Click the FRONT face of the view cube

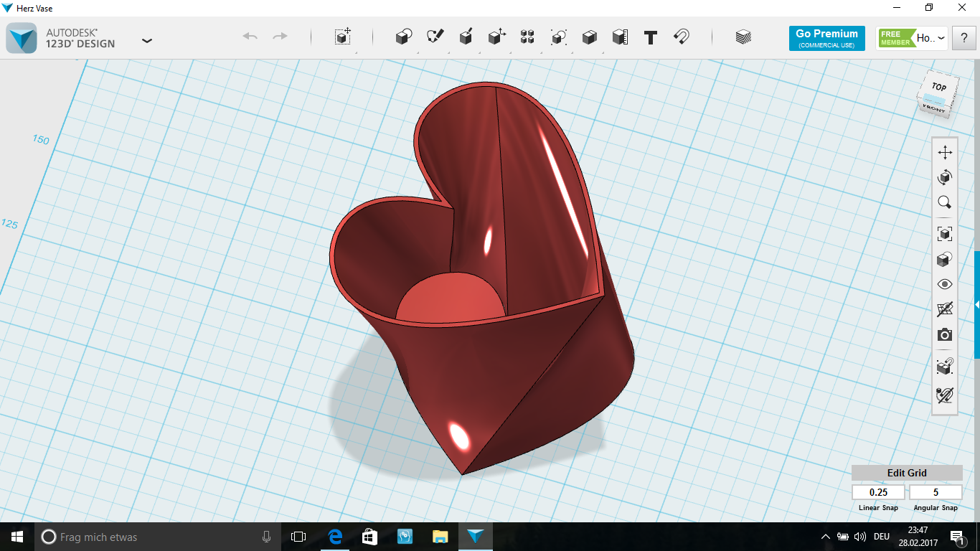tap(933, 109)
